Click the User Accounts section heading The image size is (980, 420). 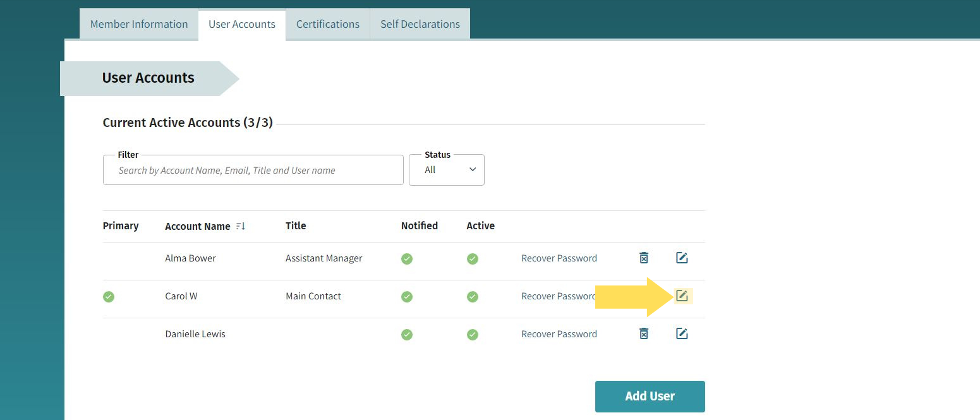click(148, 78)
